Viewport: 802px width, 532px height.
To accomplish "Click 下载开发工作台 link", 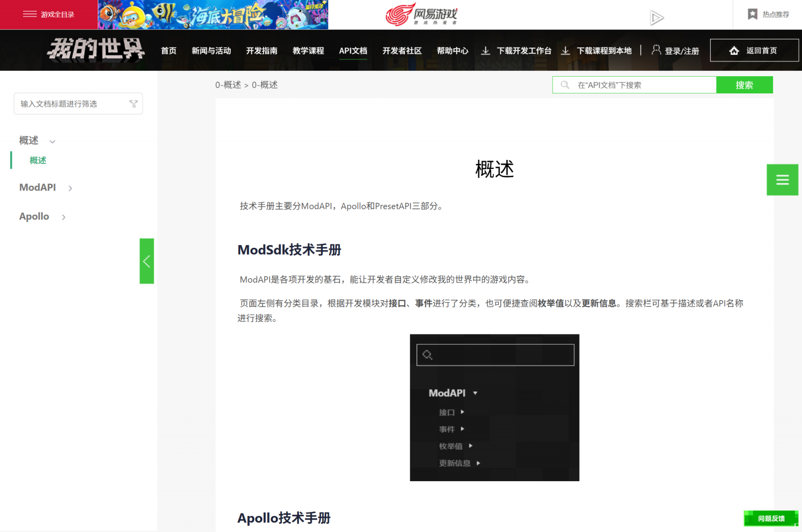I will [524, 50].
